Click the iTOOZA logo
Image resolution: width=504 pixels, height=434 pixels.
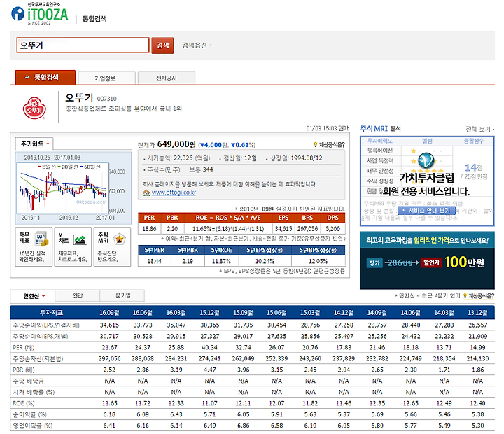40,14
